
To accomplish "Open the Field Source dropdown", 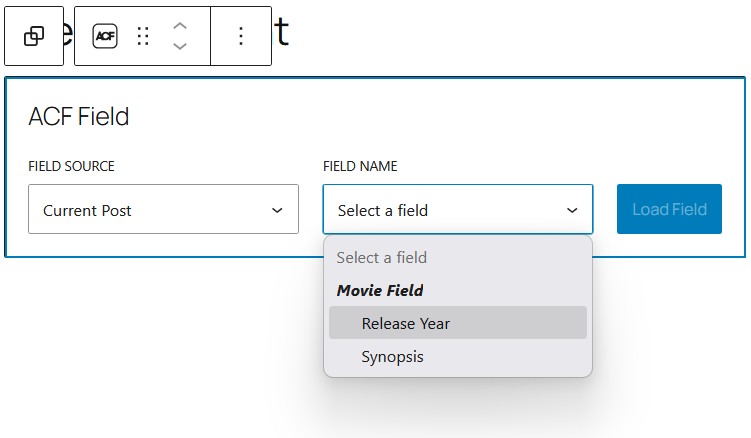I will (163, 210).
